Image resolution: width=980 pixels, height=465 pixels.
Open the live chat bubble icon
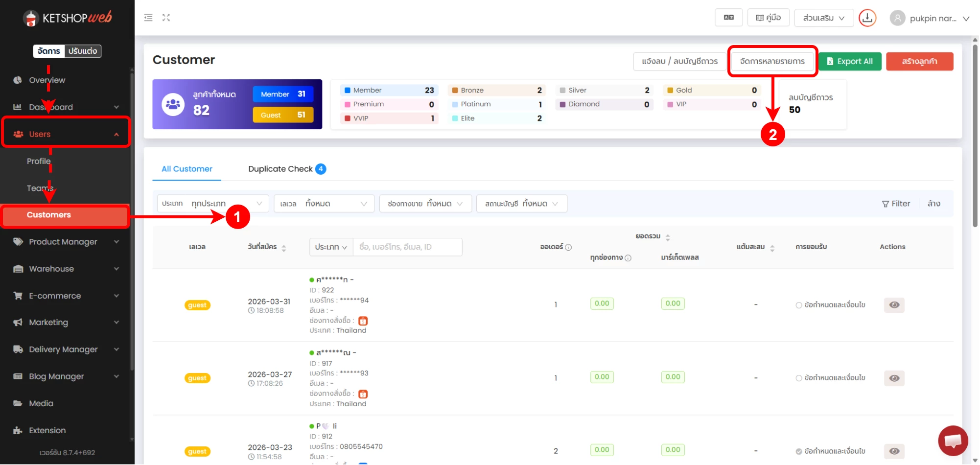click(x=953, y=441)
